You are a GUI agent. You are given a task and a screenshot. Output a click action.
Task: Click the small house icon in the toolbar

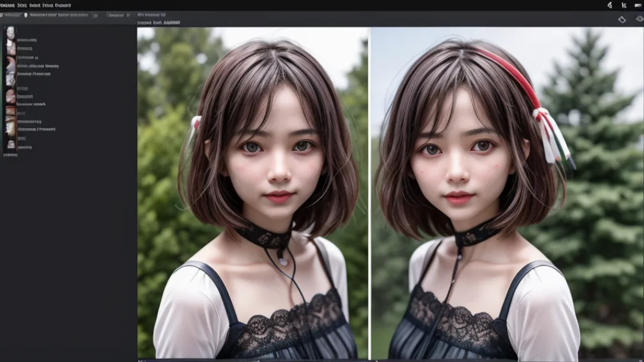(x=96, y=15)
